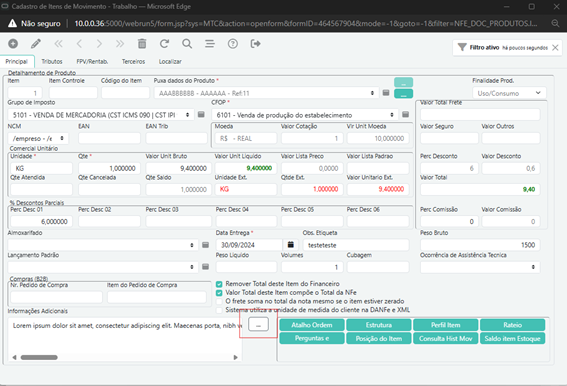Screen dimensions: 567x386
Task: Open Finalidade Prod. Uso/Consumo dropdown
Action: (x=509, y=93)
